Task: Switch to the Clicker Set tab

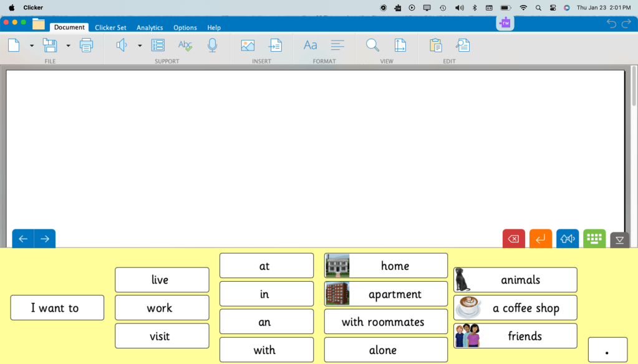Action: [110, 27]
